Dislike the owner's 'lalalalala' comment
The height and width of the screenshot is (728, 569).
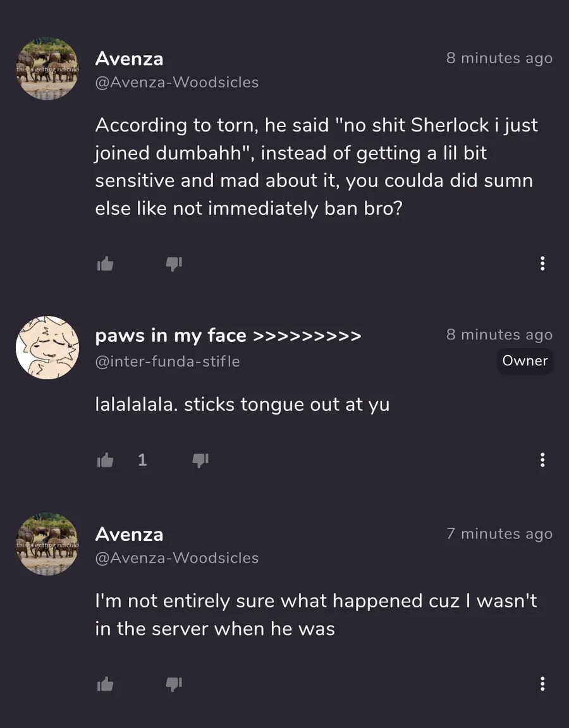tap(200, 461)
